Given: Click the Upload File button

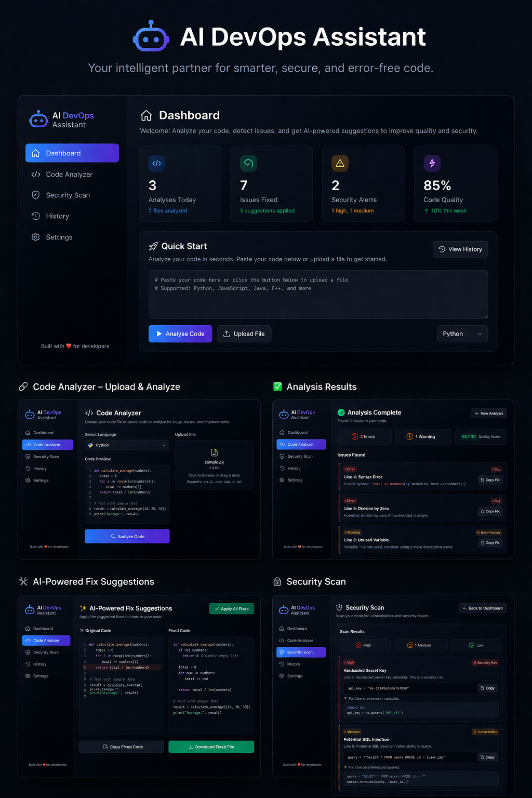Looking at the screenshot, I should coord(244,334).
